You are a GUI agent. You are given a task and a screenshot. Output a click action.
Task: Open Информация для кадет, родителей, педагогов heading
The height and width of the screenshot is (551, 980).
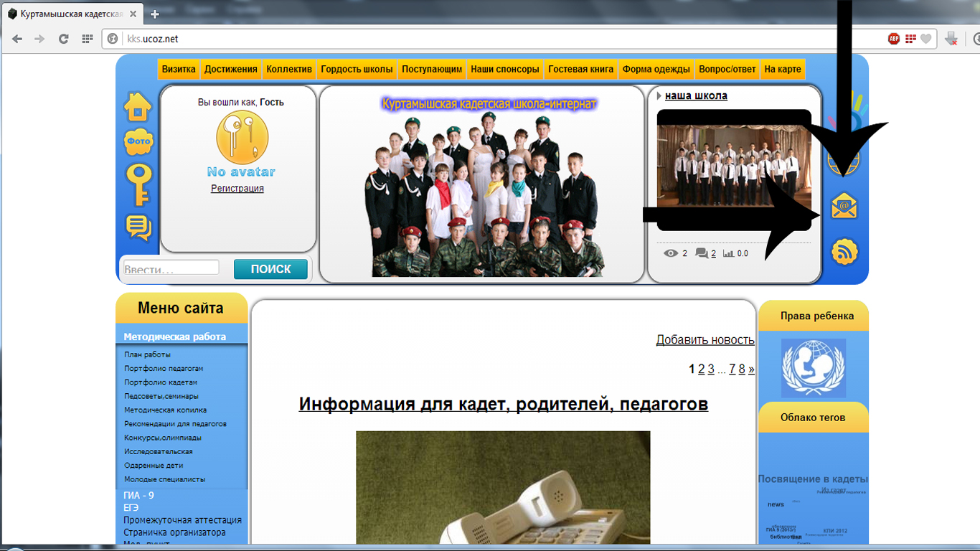coord(504,404)
